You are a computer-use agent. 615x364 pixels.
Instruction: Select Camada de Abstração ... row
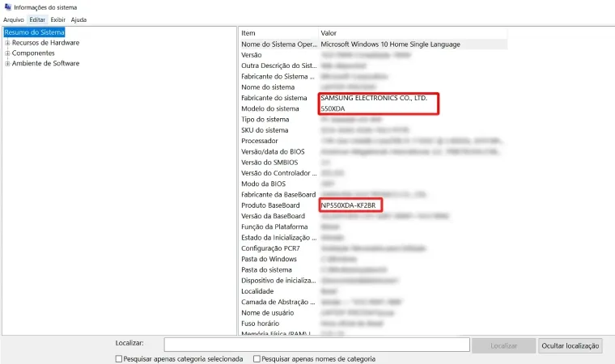pos(373,302)
